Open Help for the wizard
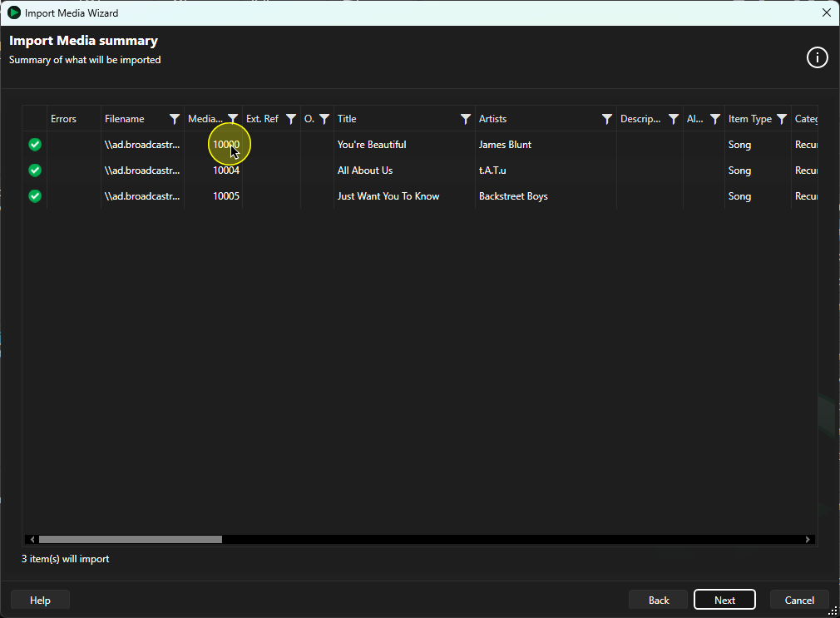This screenshot has height=618, width=840. point(40,600)
